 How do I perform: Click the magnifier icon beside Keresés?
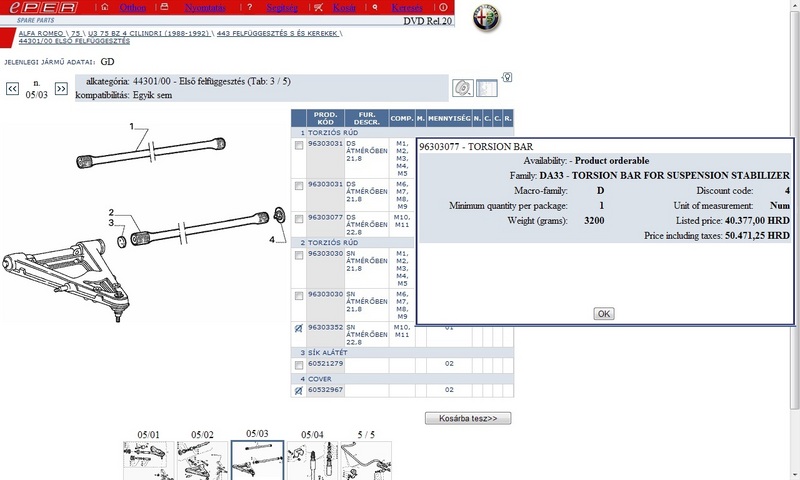[x=375, y=7]
